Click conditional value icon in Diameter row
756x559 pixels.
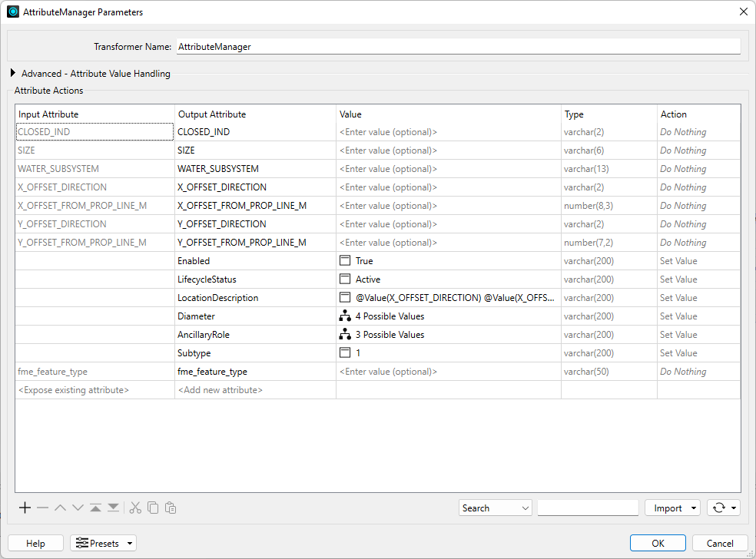345,316
